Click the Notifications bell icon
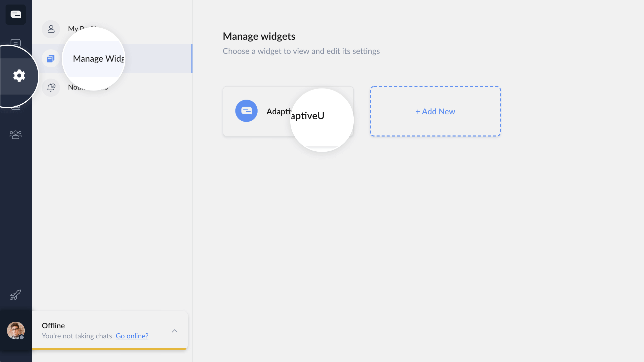 (51, 87)
